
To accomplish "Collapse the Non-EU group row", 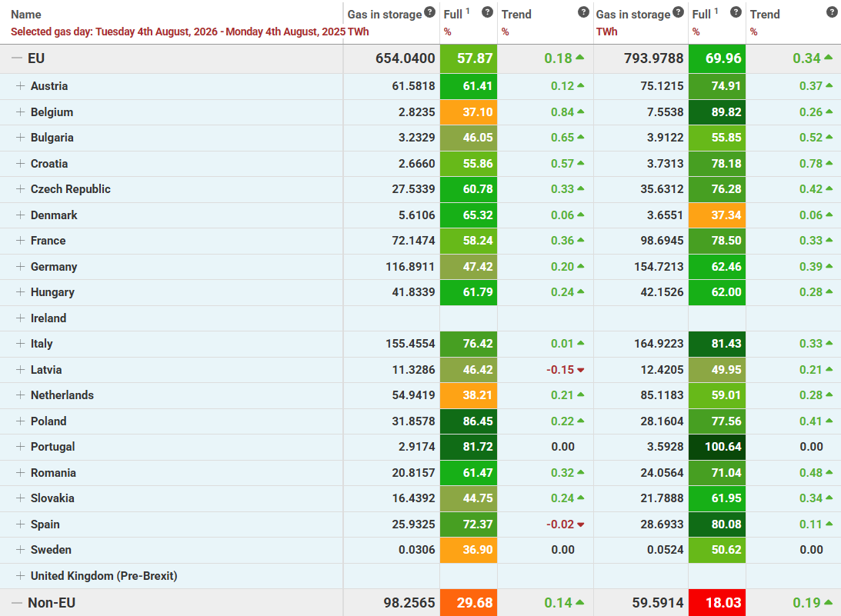I will tap(17, 603).
